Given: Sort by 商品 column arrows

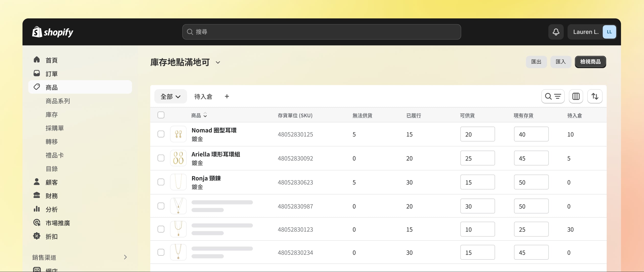Looking at the screenshot, I should pos(205,115).
